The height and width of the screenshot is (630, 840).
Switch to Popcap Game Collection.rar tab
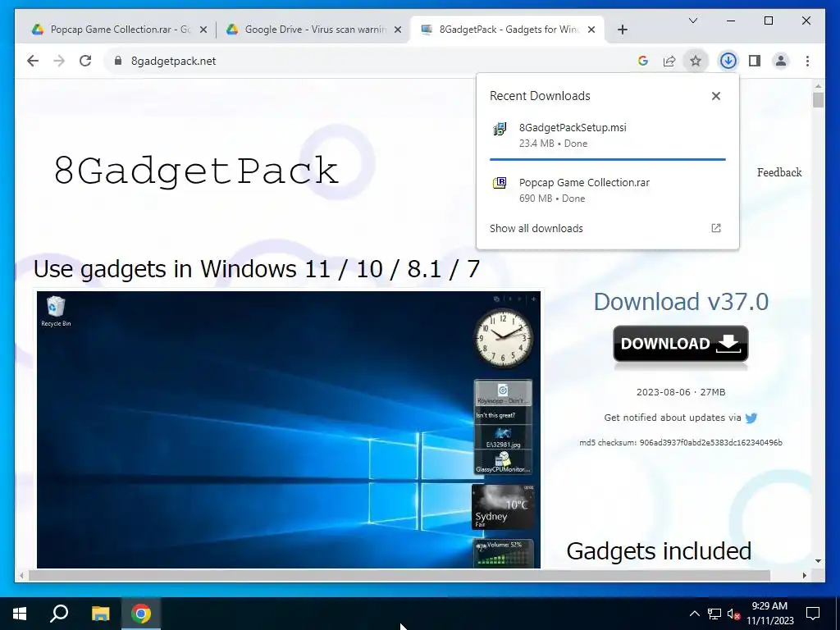pyautogui.click(x=119, y=30)
